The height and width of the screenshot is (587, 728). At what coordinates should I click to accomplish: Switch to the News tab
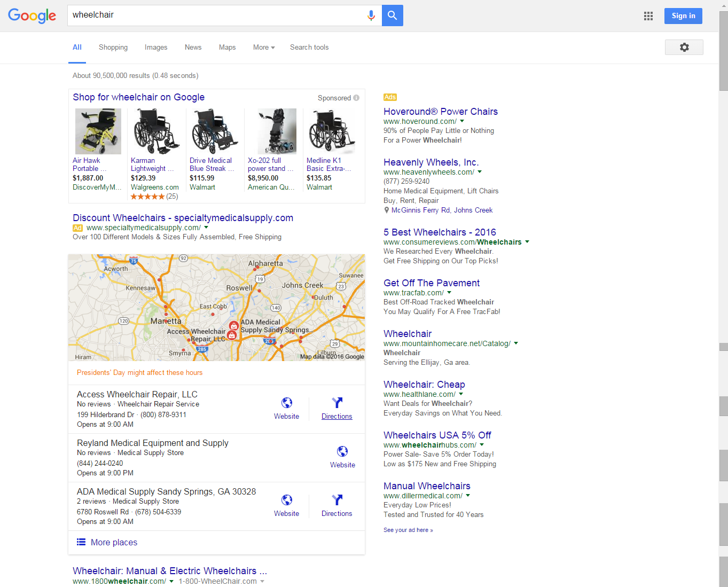click(193, 48)
